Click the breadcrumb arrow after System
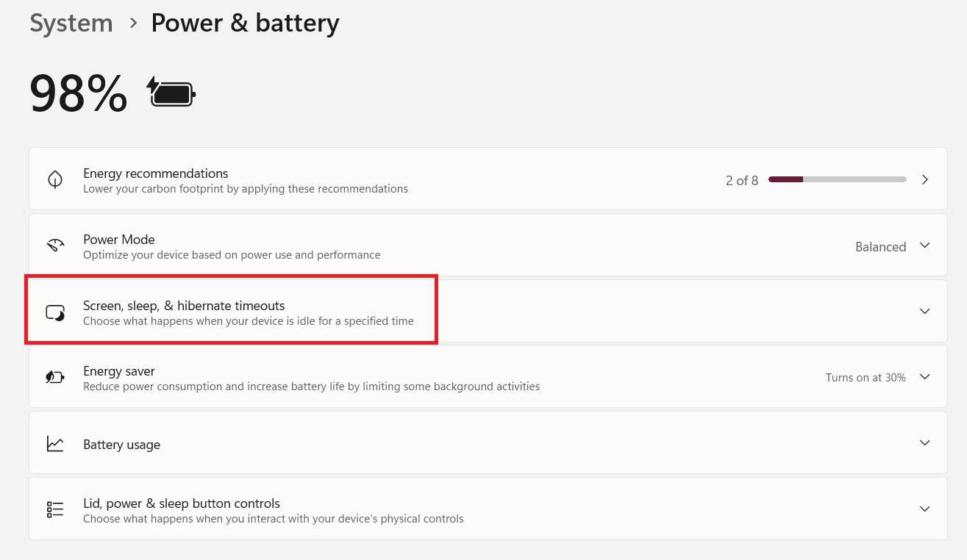967x560 pixels. pos(133,23)
